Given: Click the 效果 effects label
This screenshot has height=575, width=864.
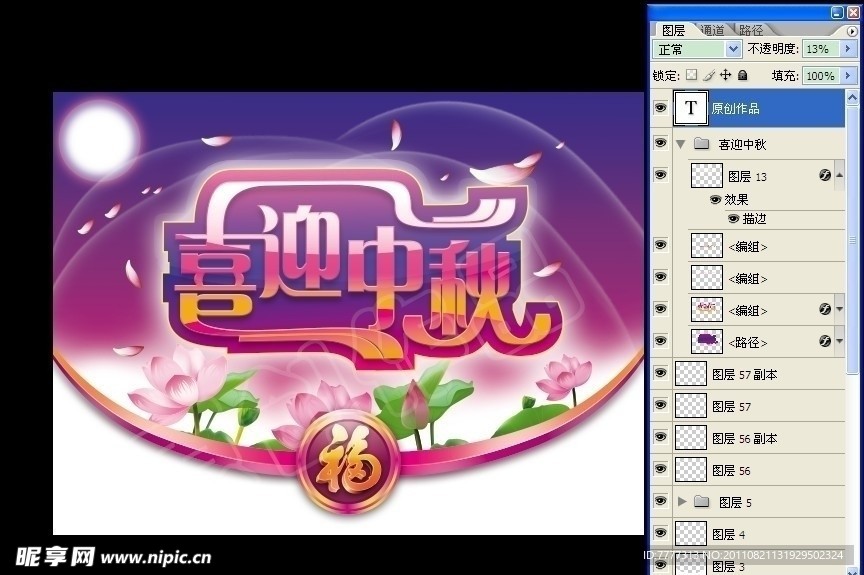Looking at the screenshot, I should [x=736, y=199].
